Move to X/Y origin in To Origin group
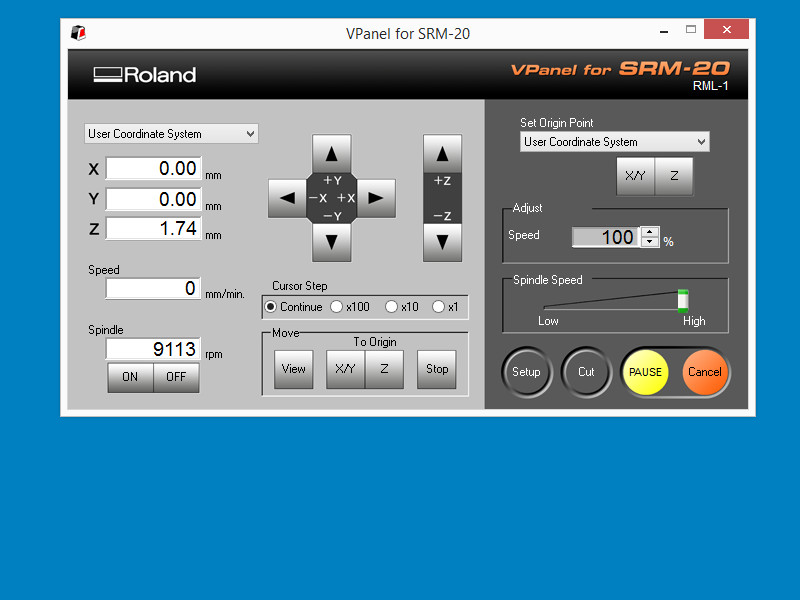Image resolution: width=800 pixels, height=600 pixels. tap(345, 369)
